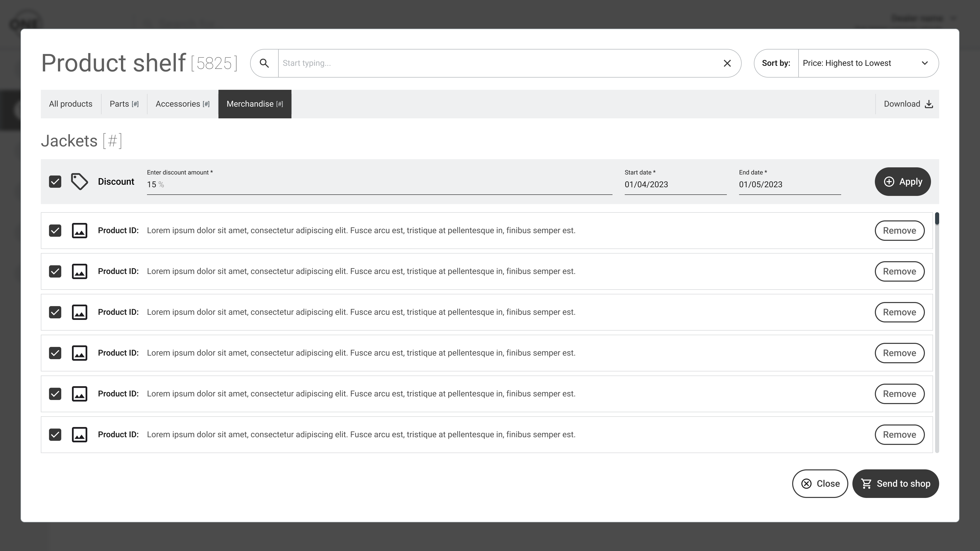
Task: Toggle the fifth product's checkbox
Action: (55, 394)
